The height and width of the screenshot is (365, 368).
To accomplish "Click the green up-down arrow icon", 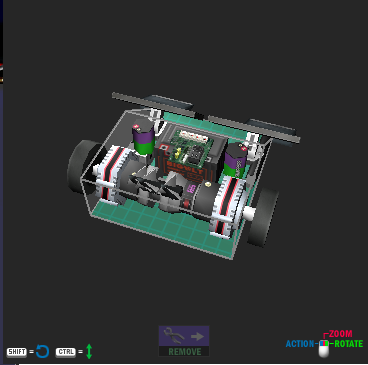I will 89,351.
